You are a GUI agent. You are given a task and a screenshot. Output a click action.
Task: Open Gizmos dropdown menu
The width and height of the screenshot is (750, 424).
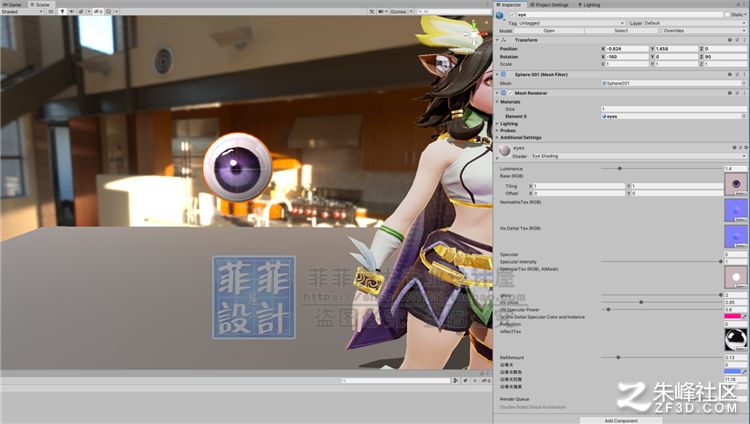[401, 11]
